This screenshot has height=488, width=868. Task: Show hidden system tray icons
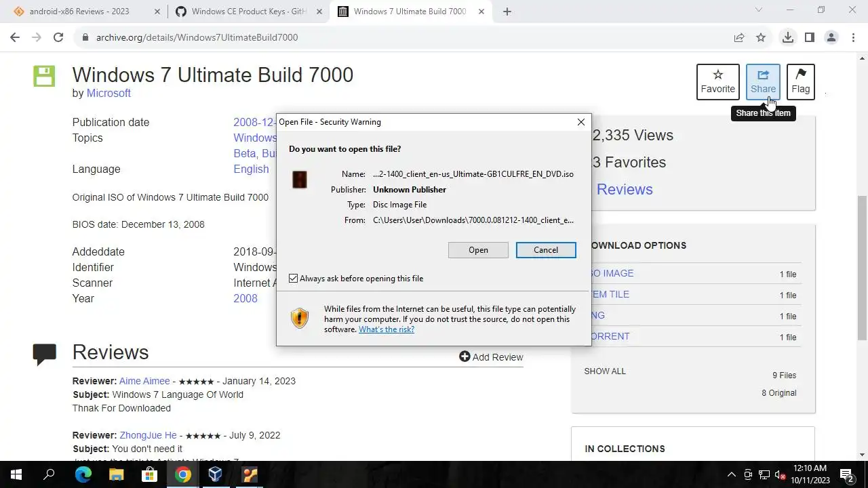pyautogui.click(x=732, y=474)
